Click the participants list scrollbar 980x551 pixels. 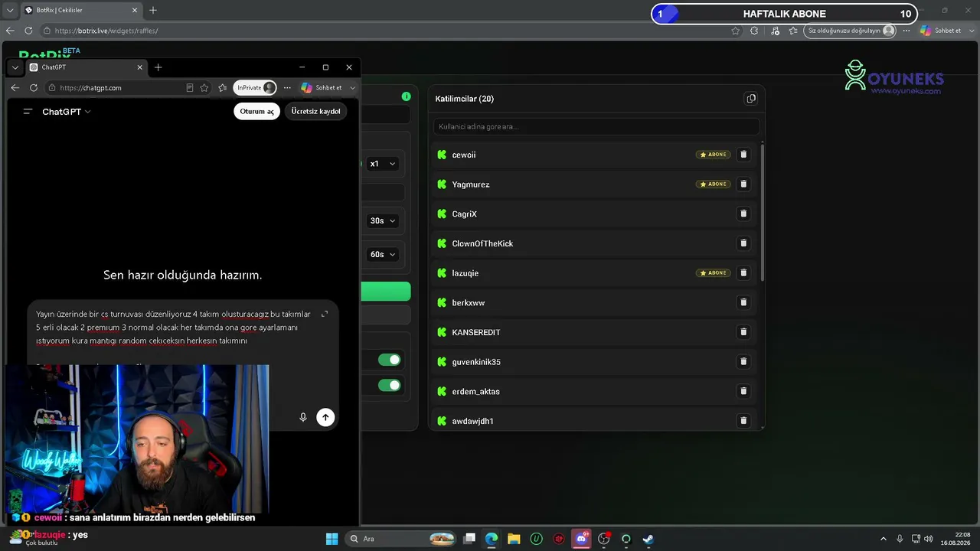point(763,211)
